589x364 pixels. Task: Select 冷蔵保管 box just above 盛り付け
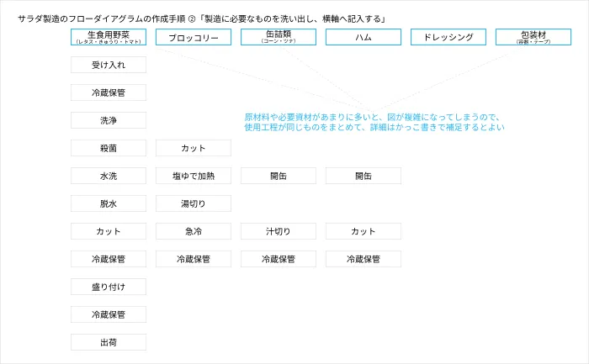[109, 259]
